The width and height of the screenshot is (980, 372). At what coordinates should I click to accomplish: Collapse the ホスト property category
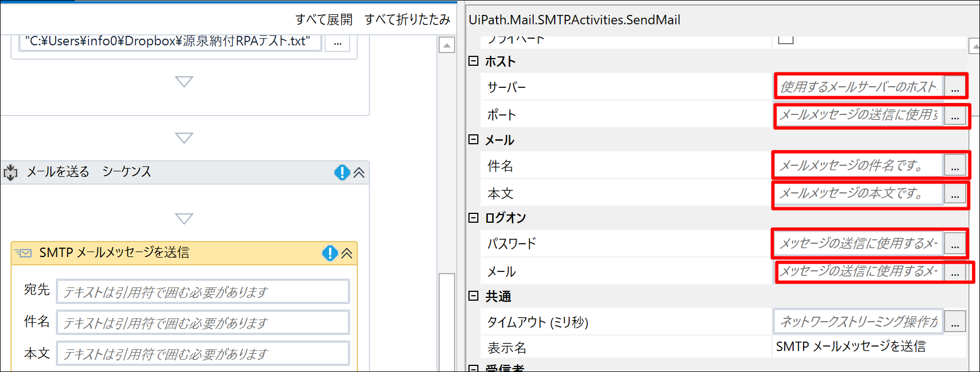[473, 61]
